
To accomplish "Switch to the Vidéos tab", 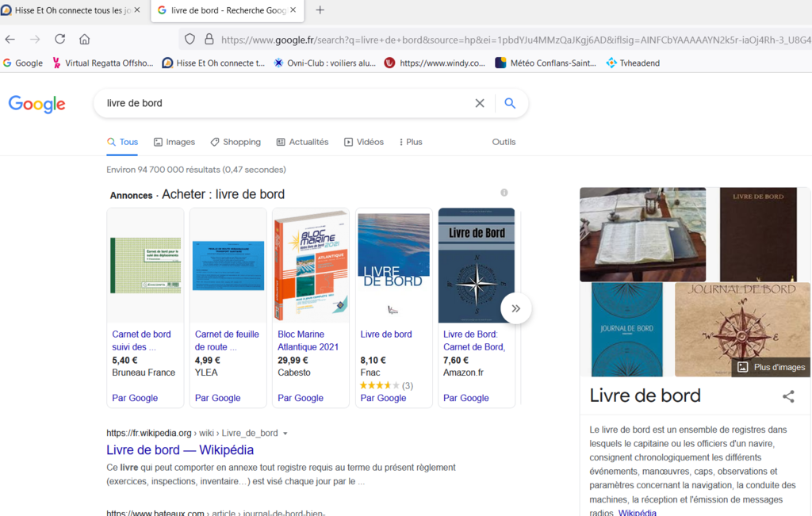I will pos(363,142).
